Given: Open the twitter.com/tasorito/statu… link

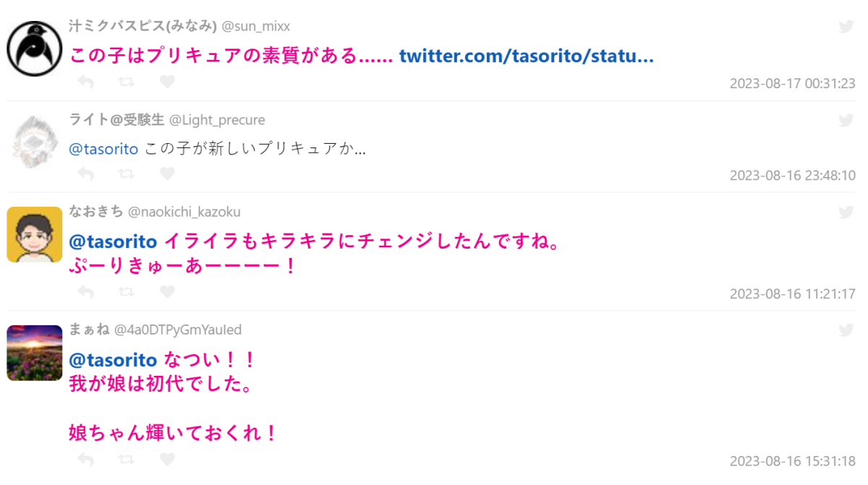Looking at the screenshot, I should pyautogui.click(x=527, y=56).
